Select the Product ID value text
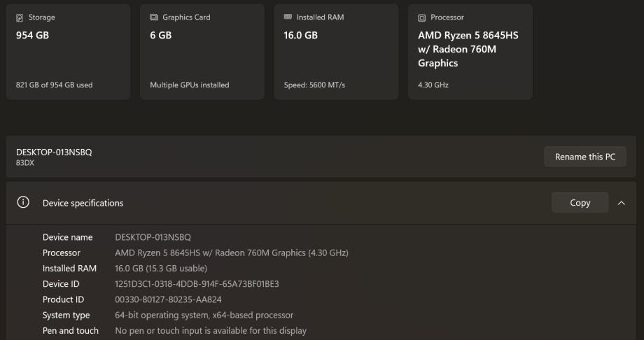Screen dimensions: 644x340 pyautogui.click(x=168, y=299)
